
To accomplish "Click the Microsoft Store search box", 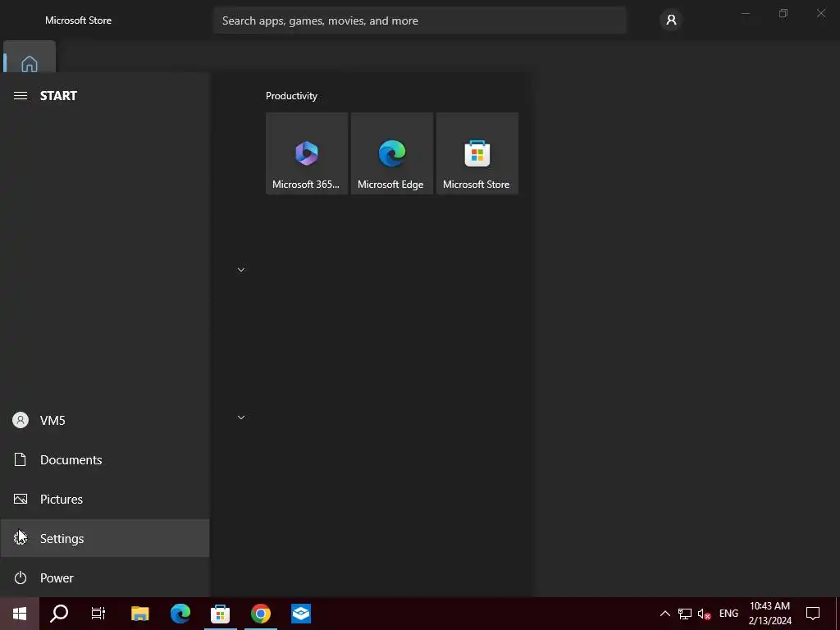I will [419, 21].
